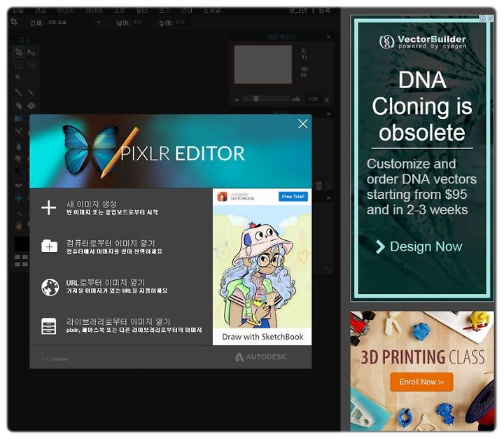Select the Brush tool
504x439 pixels.
[x=31, y=93]
